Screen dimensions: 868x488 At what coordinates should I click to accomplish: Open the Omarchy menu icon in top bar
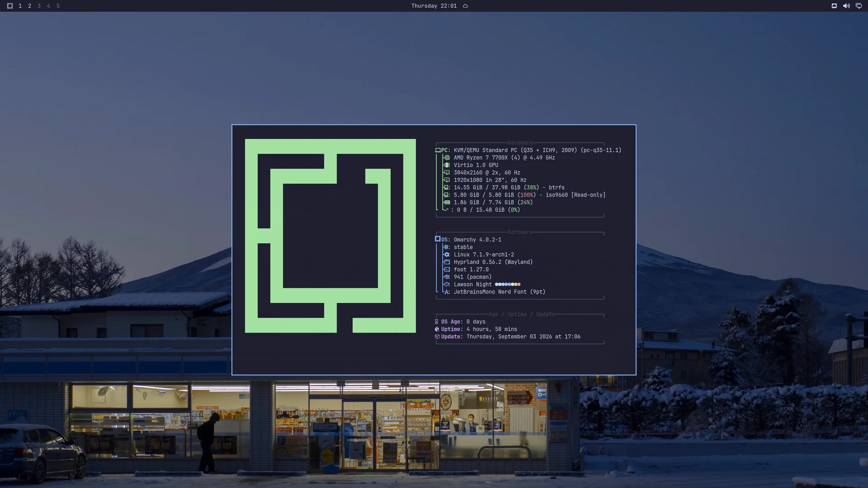coord(9,6)
